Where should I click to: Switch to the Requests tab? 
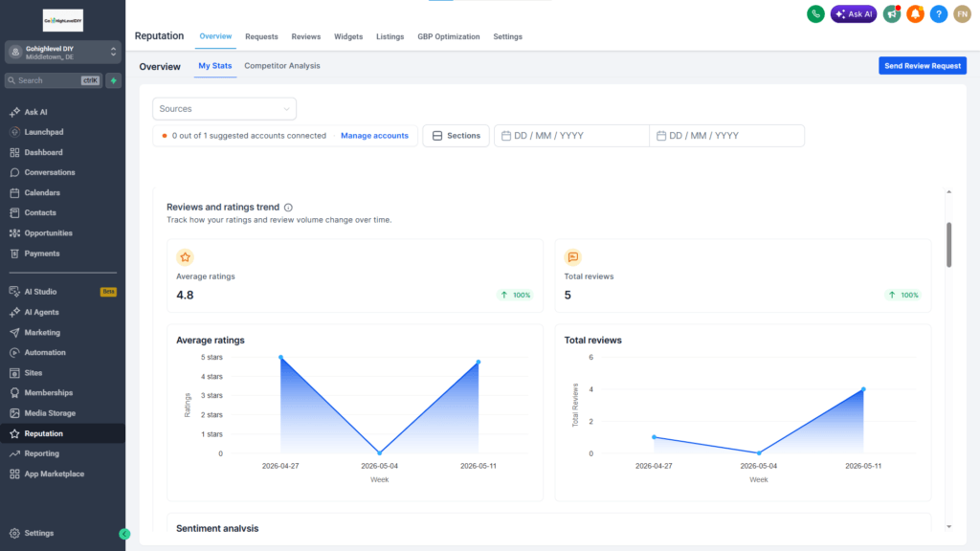coord(261,37)
